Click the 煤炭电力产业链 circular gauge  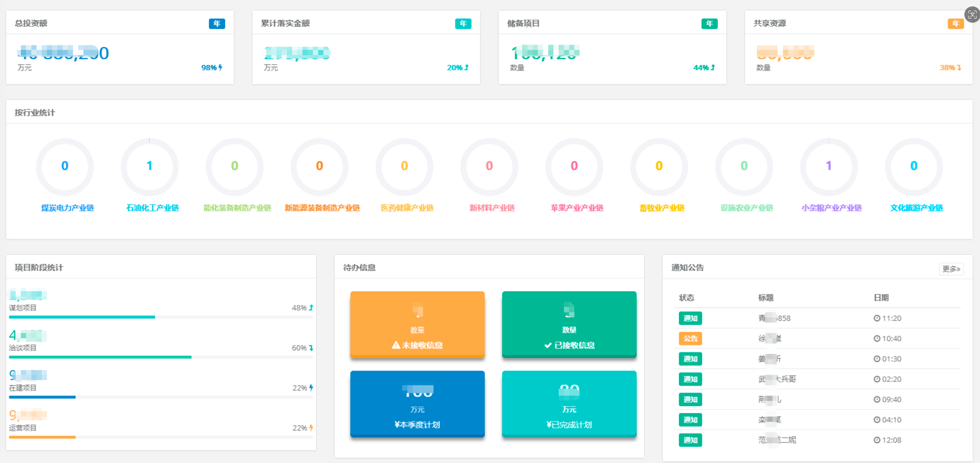coord(65,167)
